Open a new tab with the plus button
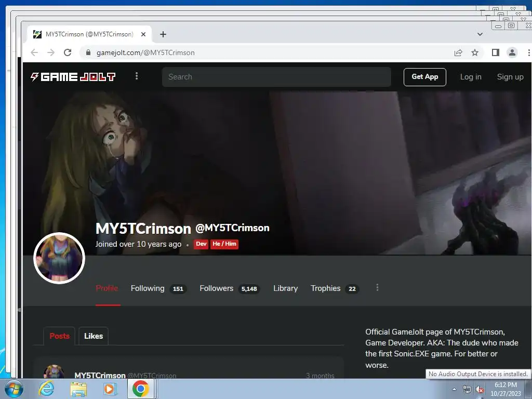The width and height of the screenshot is (532, 399). 163,34
